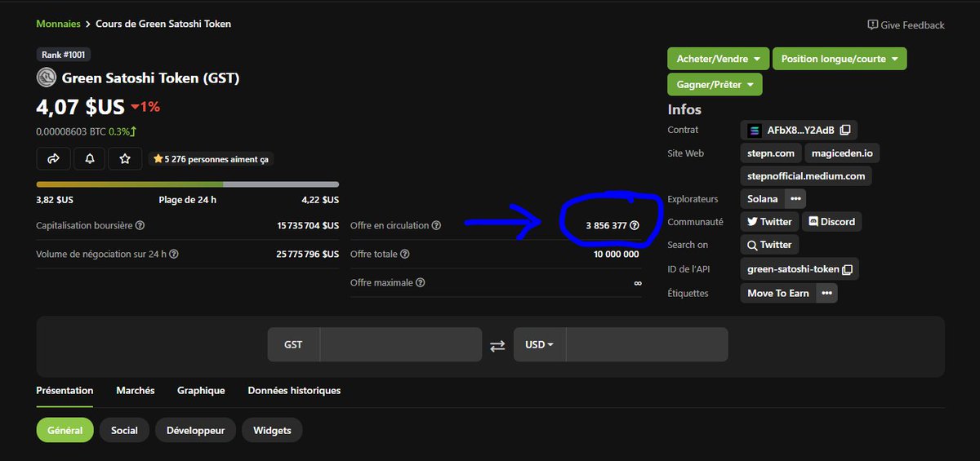Image resolution: width=980 pixels, height=461 pixels.
Task: Open the community Twitter link
Action: click(x=769, y=221)
